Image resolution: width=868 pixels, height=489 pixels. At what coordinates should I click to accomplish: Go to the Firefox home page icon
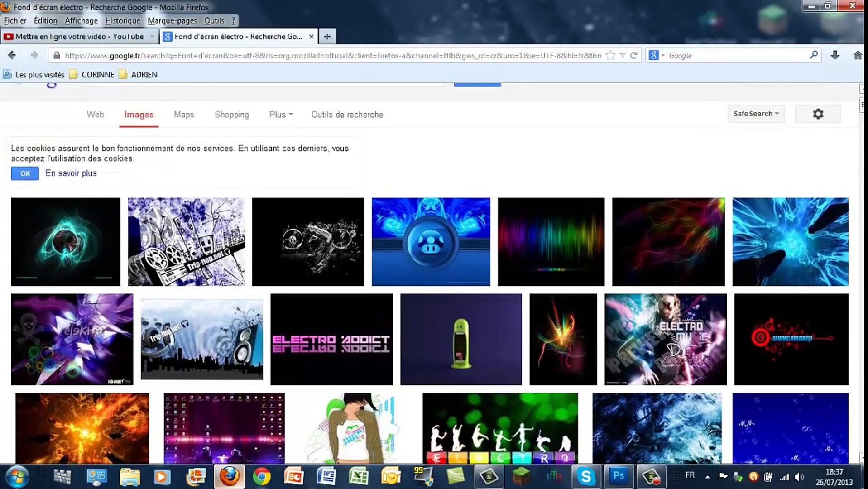coord(858,55)
